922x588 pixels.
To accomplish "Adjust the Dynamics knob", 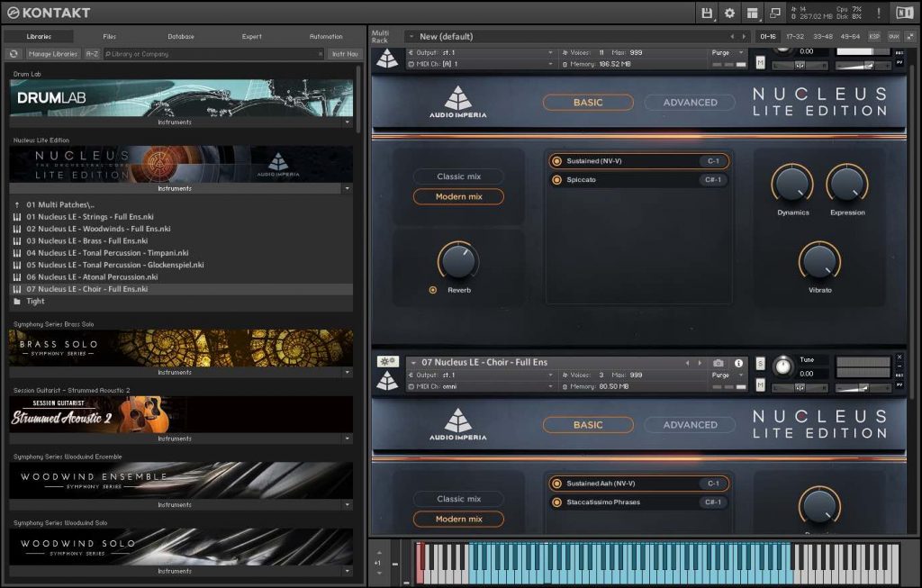I will 791,185.
